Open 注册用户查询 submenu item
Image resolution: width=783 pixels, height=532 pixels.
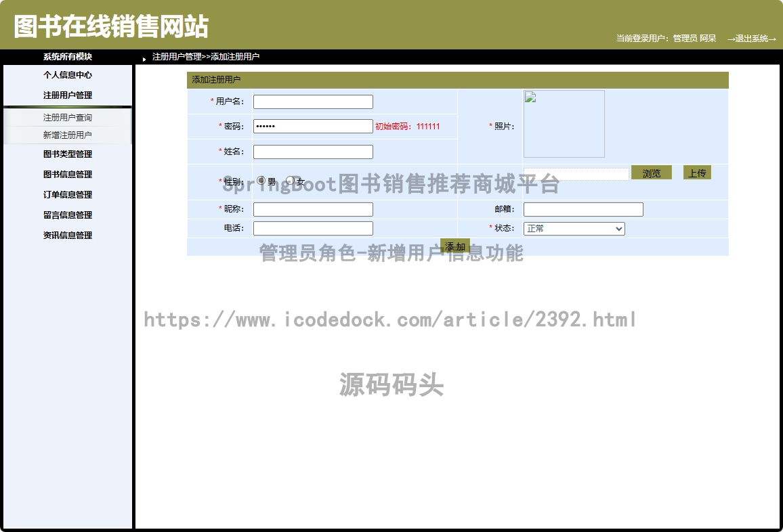[68, 118]
